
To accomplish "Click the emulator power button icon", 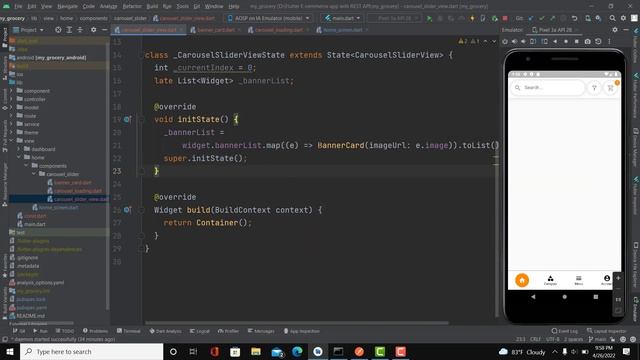I will pos(505,42).
